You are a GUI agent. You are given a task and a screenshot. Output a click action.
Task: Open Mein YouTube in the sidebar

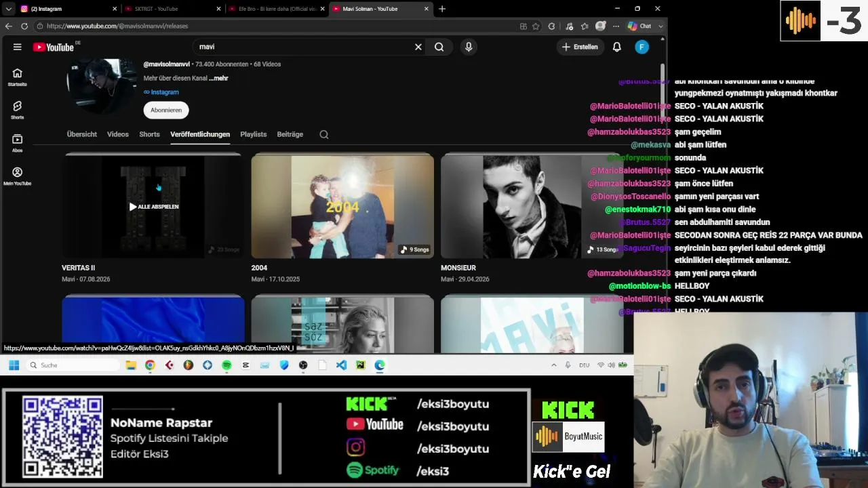pyautogui.click(x=18, y=176)
